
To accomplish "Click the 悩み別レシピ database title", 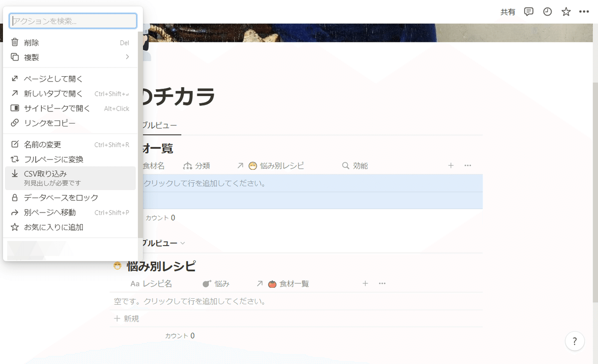I will click(161, 266).
